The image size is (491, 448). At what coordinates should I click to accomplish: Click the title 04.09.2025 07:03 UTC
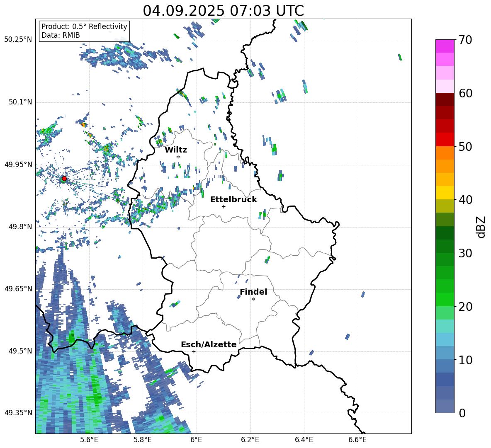(223, 11)
